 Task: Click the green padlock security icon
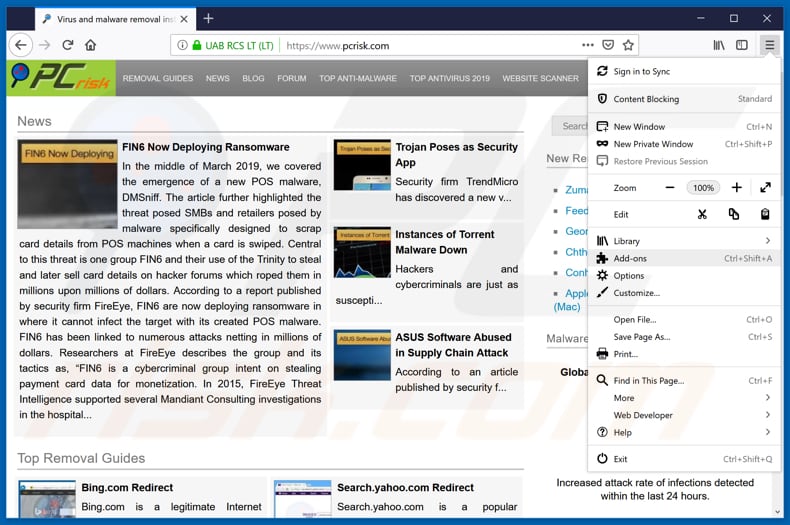(x=197, y=45)
